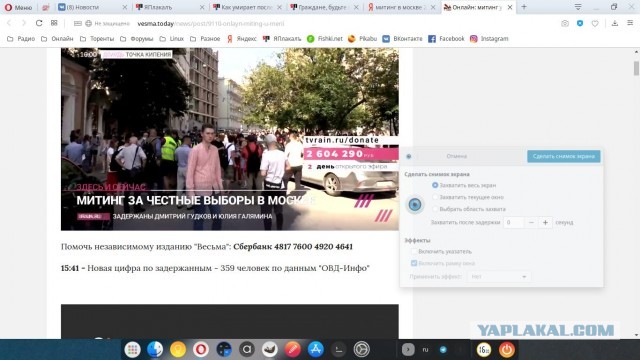Open the Easy Setup menu icon
The width and height of the screenshot is (640, 360).
(630, 23)
